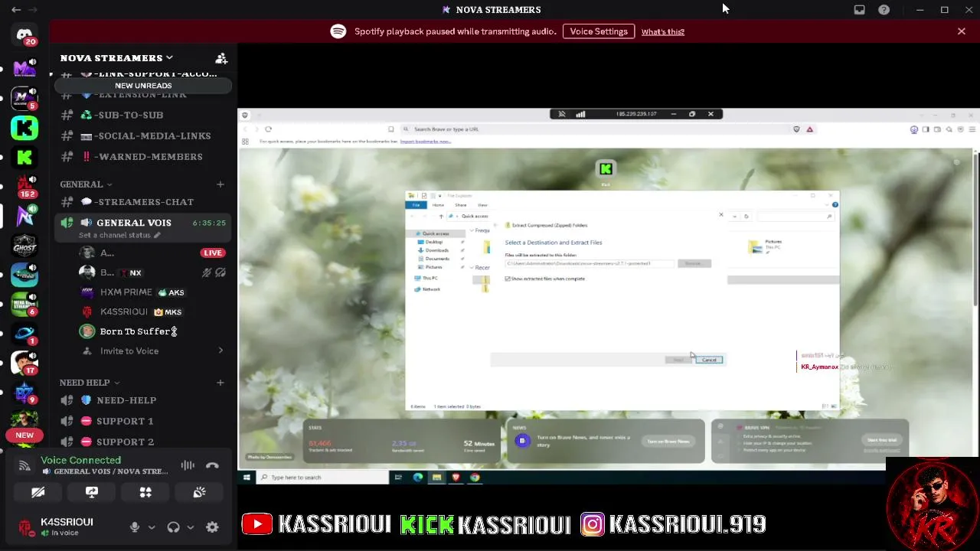
Task: Add a channel to the NEED HELP category
Action: tap(220, 383)
